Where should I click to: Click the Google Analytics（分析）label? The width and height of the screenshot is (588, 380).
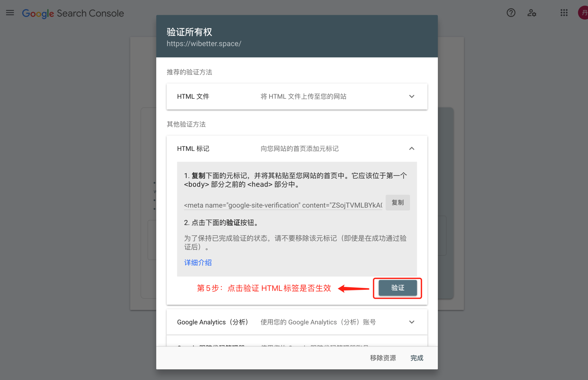point(213,322)
